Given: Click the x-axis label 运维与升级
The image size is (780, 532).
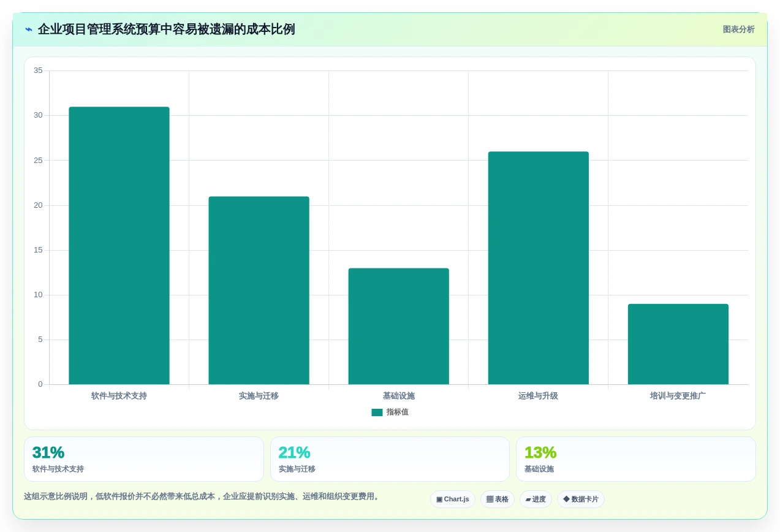Looking at the screenshot, I should 538,396.
